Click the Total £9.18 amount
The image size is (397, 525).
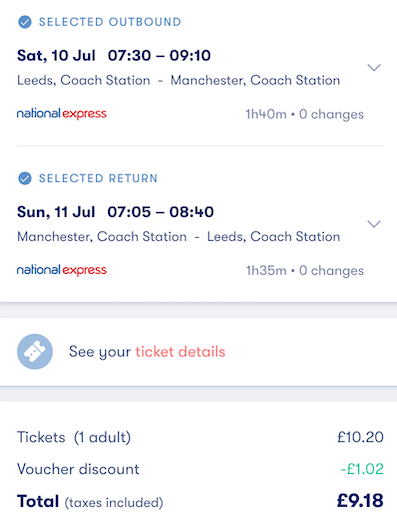tap(360, 501)
